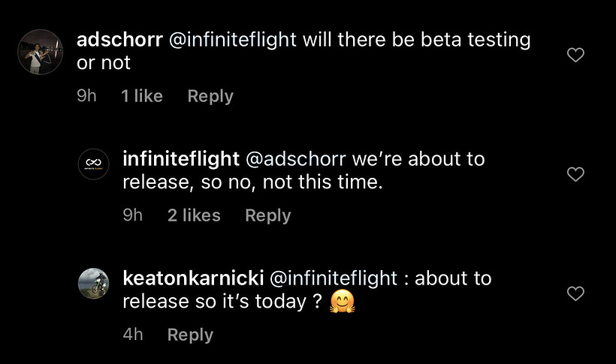Reply to infiniteflight's release comment
The height and width of the screenshot is (364, 616).
pyautogui.click(x=267, y=215)
